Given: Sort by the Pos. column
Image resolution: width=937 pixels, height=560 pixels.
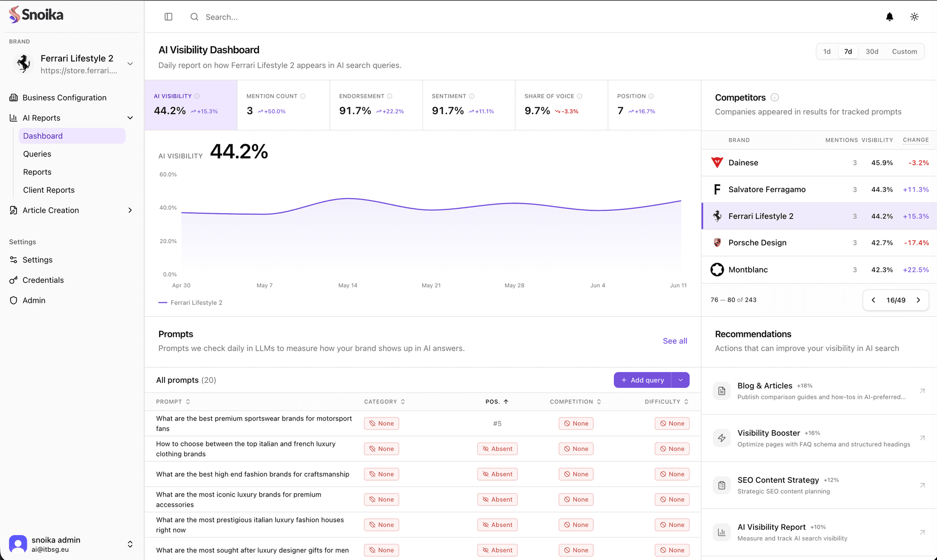Looking at the screenshot, I should [497, 402].
